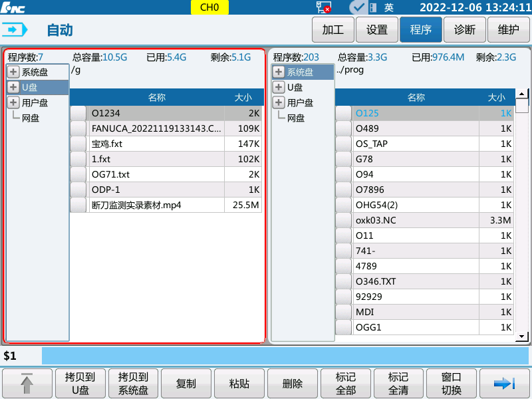Click the CH0 channel indicator icon
Viewport: 532px width, 399px height.
coord(209,7)
